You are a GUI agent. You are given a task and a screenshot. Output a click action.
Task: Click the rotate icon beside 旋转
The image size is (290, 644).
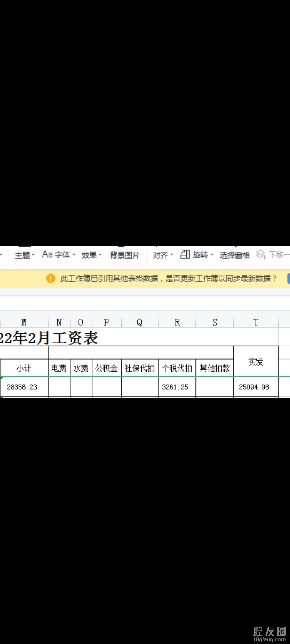coord(185,254)
